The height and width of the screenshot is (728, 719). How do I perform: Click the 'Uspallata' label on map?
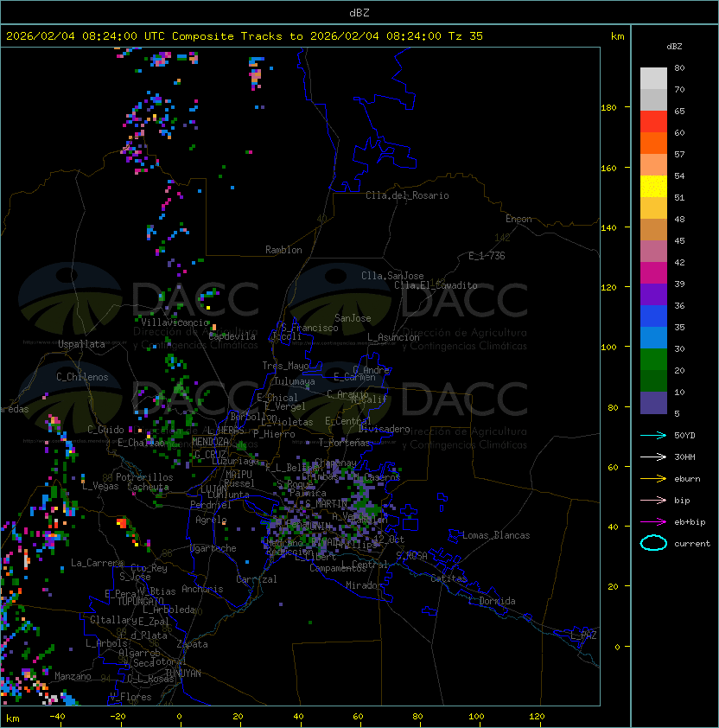[x=81, y=344]
